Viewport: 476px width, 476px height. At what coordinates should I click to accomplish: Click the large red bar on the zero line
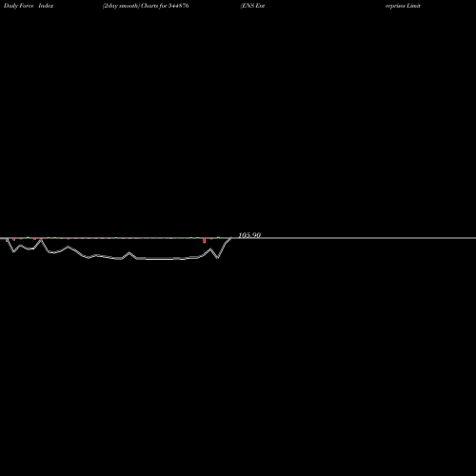tap(205, 241)
